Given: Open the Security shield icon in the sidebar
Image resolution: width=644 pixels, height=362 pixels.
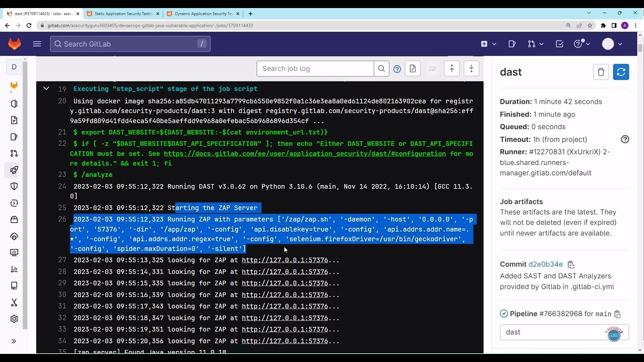Looking at the screenshot, I should (14, 187).
